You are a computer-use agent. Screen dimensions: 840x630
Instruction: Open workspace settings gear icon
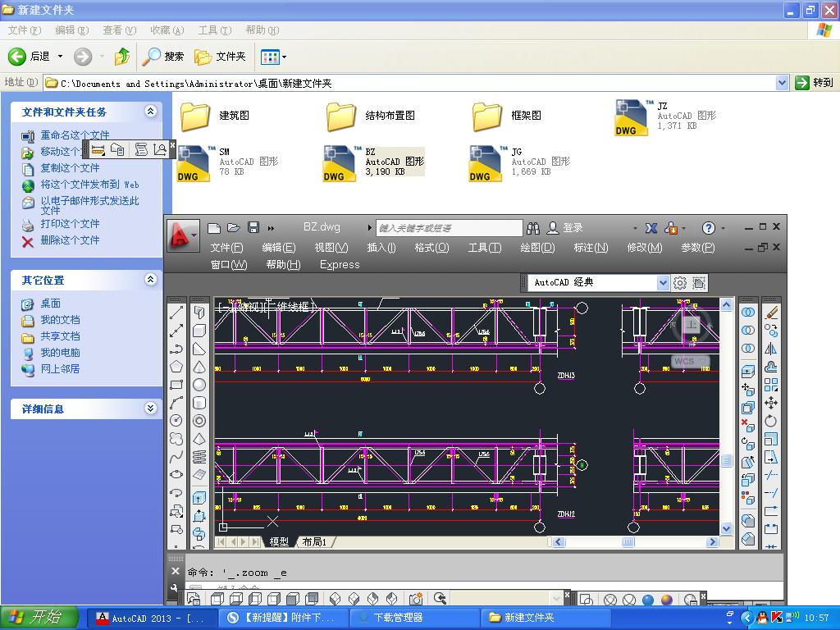tap(680, 283)
